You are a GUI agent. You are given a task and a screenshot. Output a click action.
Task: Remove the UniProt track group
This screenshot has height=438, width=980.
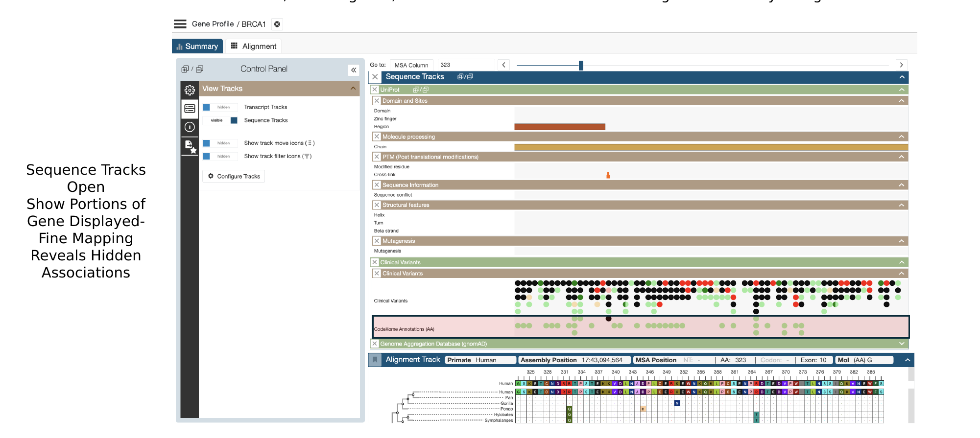(x=375, y=90)
